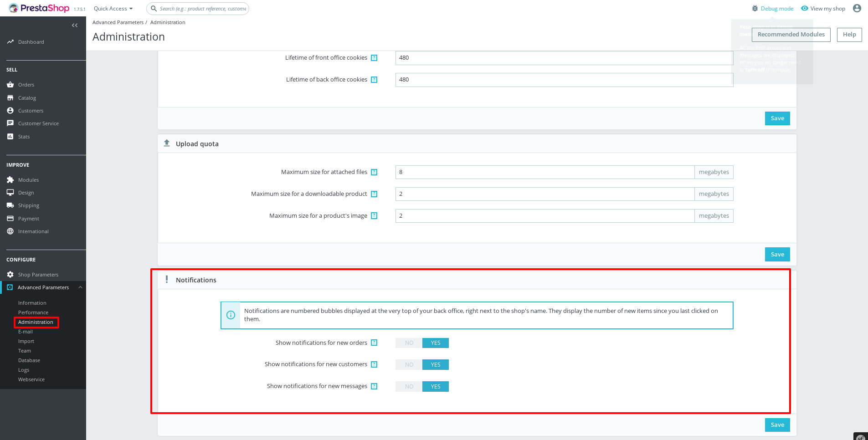Open the Catalog menu
This screenshot has height=440, width=868.
(27, 98)
